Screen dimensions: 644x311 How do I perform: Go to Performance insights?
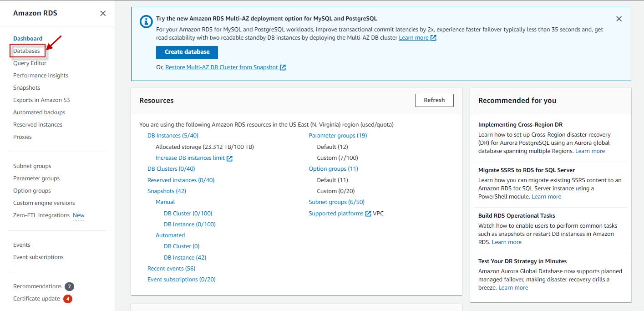(x=41, y=76)
